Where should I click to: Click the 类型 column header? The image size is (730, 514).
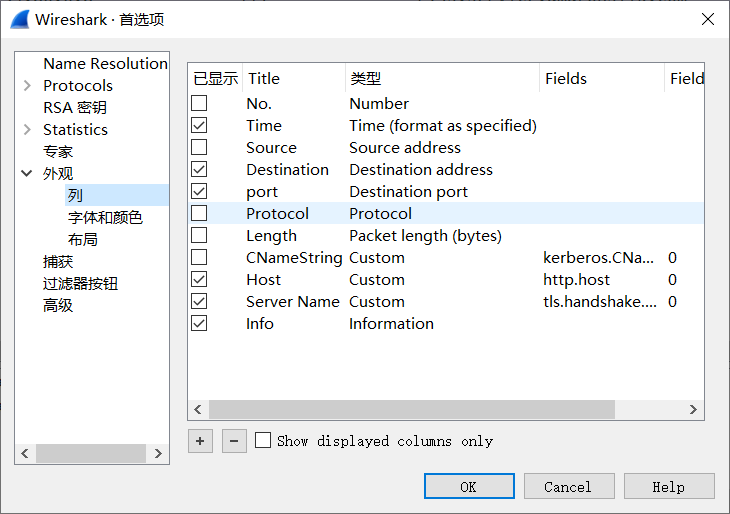point(442,78)
